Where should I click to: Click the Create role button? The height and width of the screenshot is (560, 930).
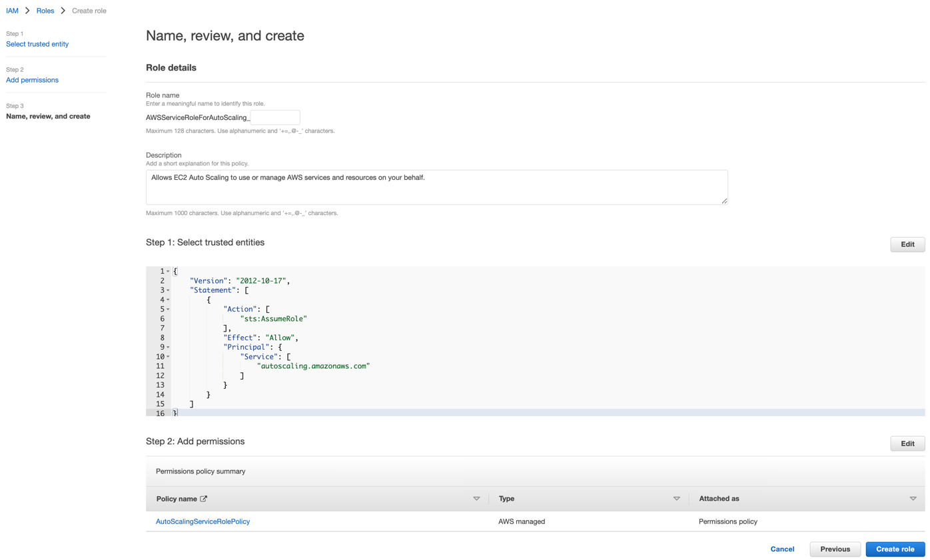click(895, 549)
